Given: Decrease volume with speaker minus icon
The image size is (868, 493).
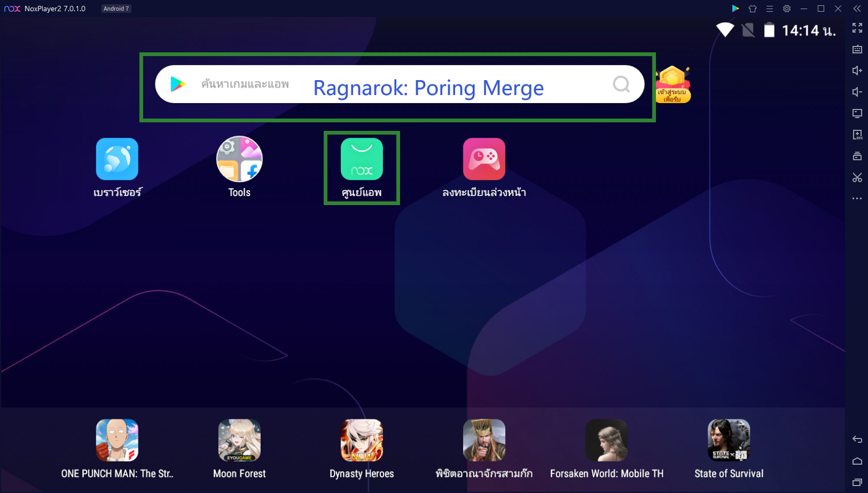Looking at the screenshot, I should (857, 92).
